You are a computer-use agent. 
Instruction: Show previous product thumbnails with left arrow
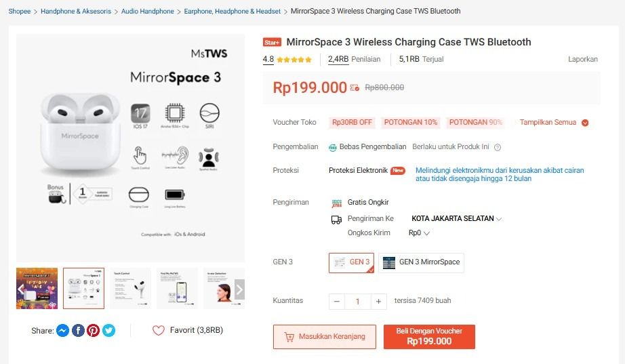coord(21,288)
